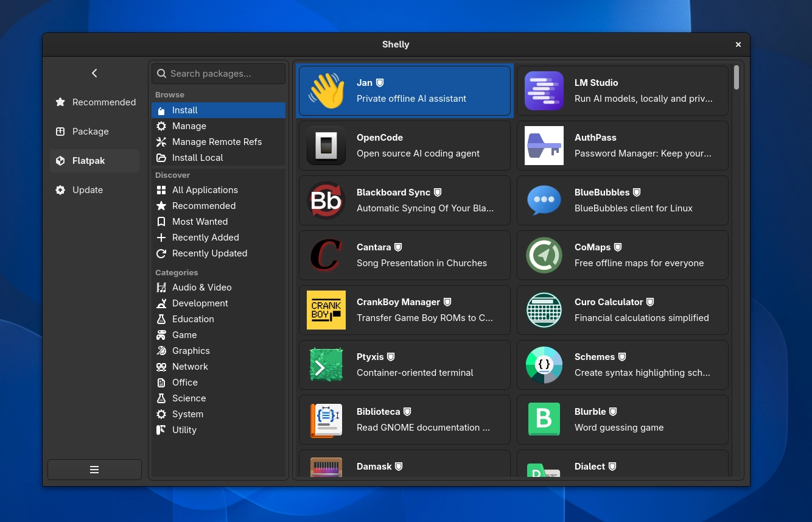Viewport: 812px width, 522px height.
Task: Click the Schemes braces icon
Action: (x=544, y=365)
